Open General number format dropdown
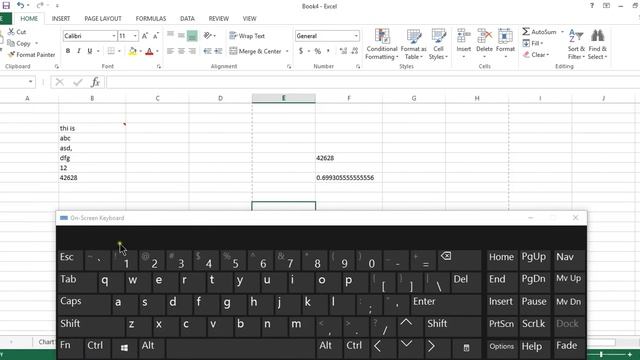Viewport: 640px width, 360px height. click(x=356, y=36)
